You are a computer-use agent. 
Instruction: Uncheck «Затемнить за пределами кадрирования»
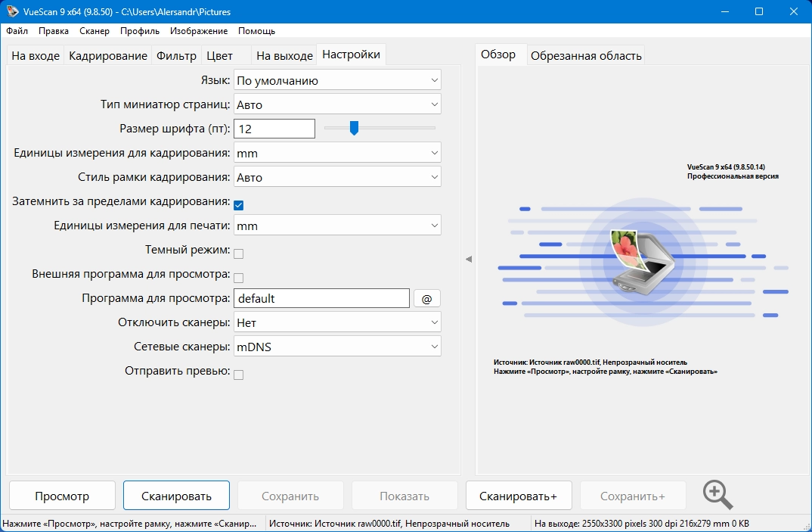coord(239,205)
